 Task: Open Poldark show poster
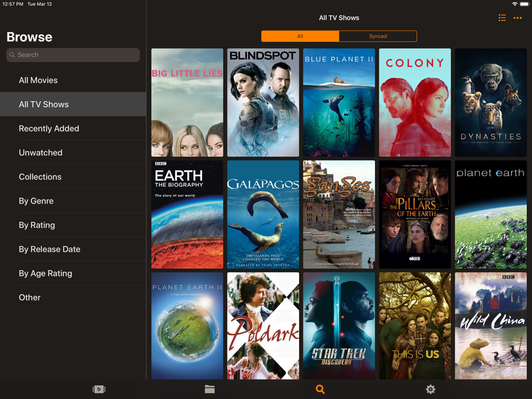point(263,326)
